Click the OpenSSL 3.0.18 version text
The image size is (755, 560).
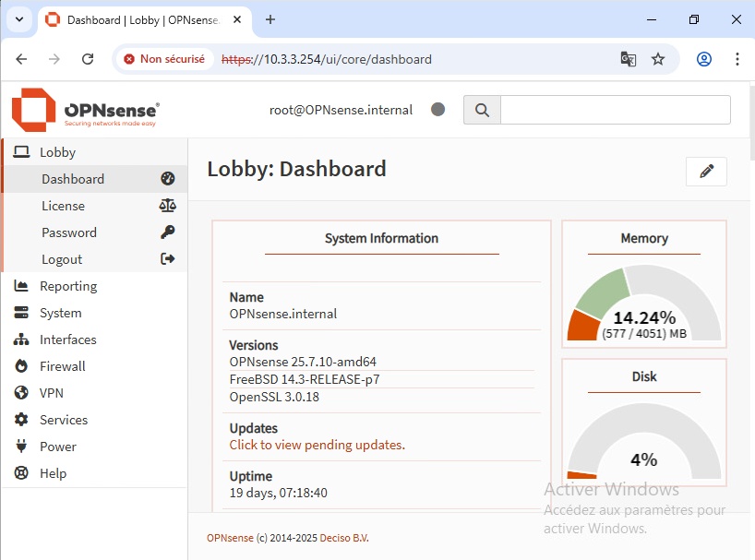pyautogui.click(x=274, y=397)
